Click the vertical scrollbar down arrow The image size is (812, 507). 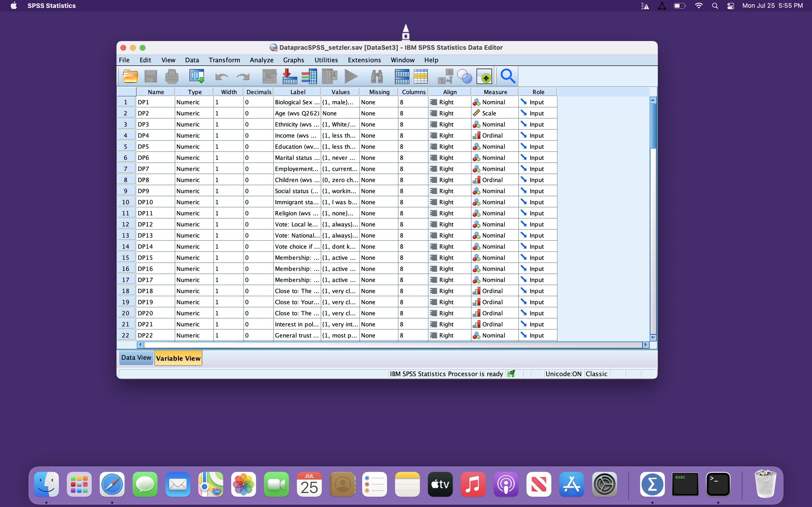point(653,337)
